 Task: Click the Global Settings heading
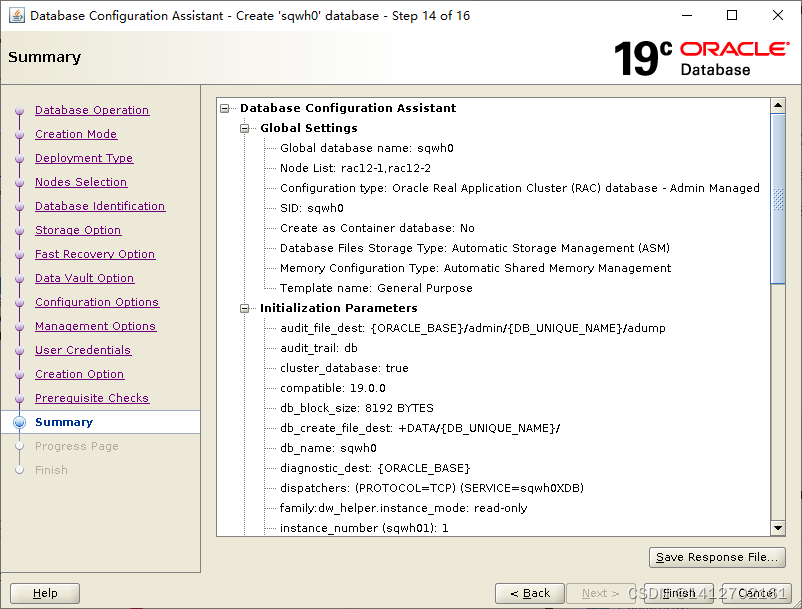309,128
